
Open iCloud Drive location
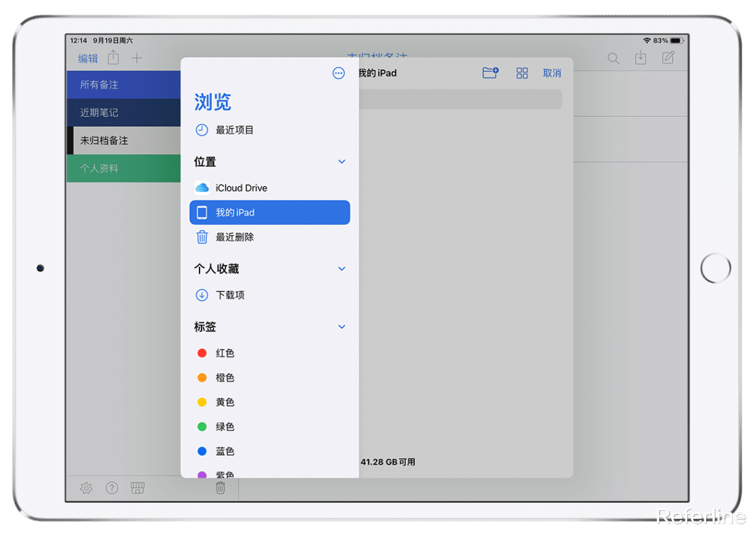[x=241, y=188]
